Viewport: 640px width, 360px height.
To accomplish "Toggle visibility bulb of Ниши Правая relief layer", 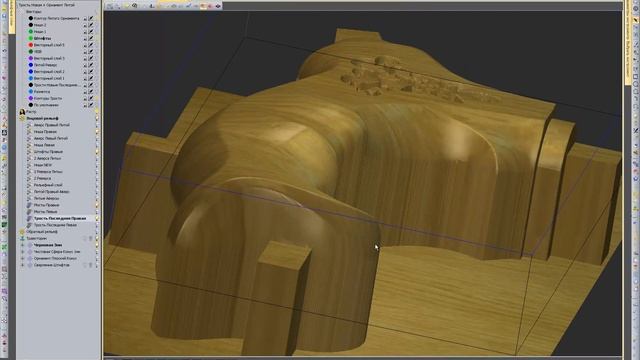I will click(97, 132).
